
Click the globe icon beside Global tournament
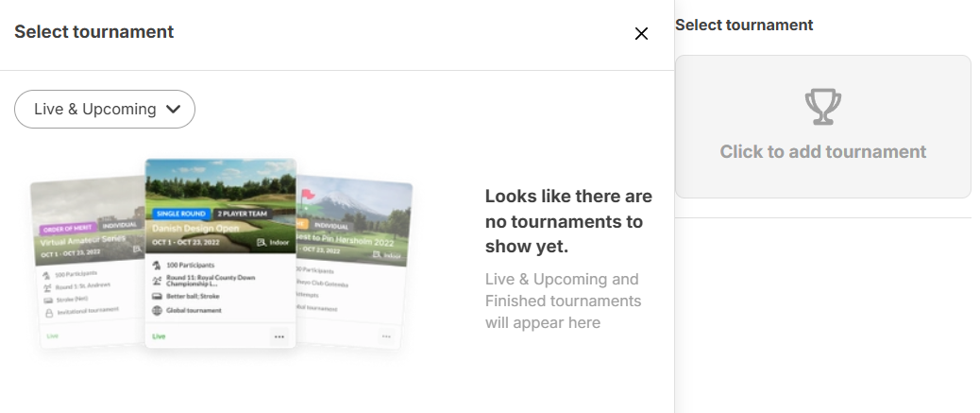(157, 311)
